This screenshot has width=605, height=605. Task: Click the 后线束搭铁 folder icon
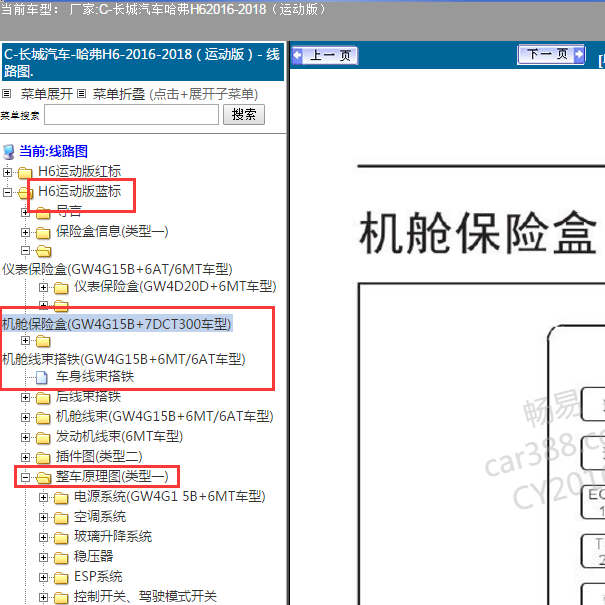(x=43, y=398)
